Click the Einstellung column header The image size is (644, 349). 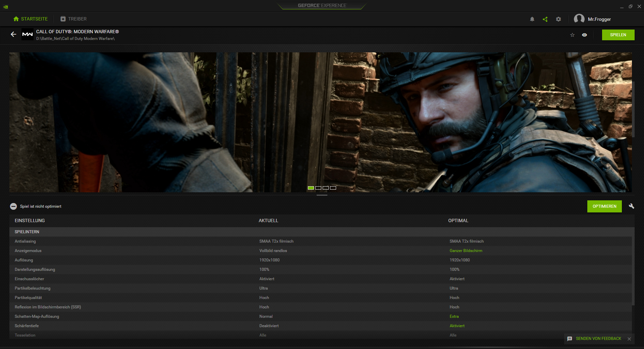click(30, 220)
